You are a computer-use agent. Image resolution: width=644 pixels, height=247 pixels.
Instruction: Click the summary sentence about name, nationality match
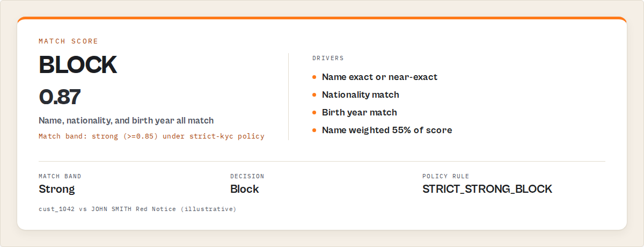tap(126, 121)
